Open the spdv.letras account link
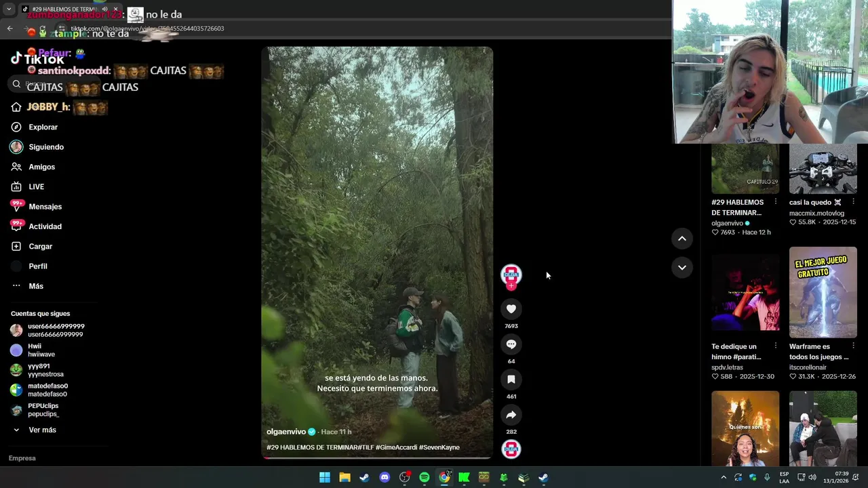Viewport: 868px width, 488px height. (727, 367)
